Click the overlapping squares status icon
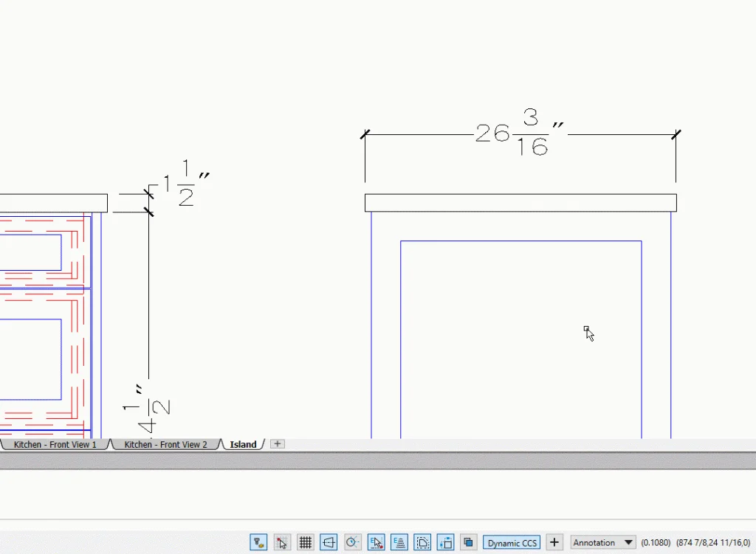 (468, 543)
